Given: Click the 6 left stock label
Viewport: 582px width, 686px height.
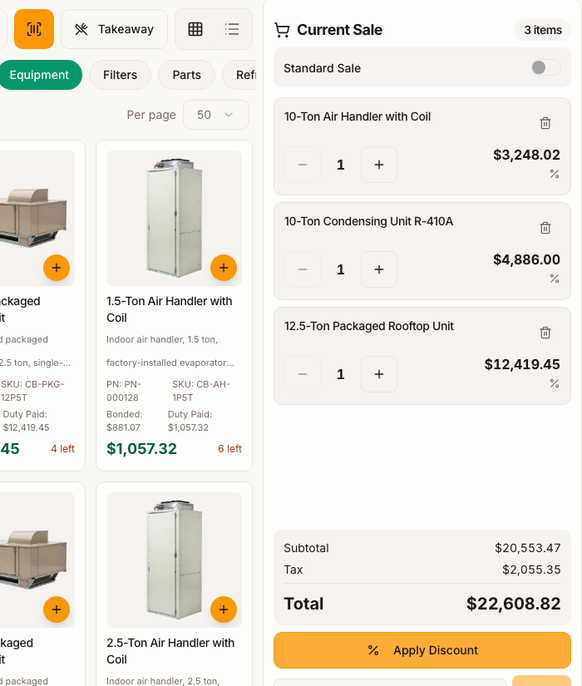Looking at the screenshot, I should [230, 448].
